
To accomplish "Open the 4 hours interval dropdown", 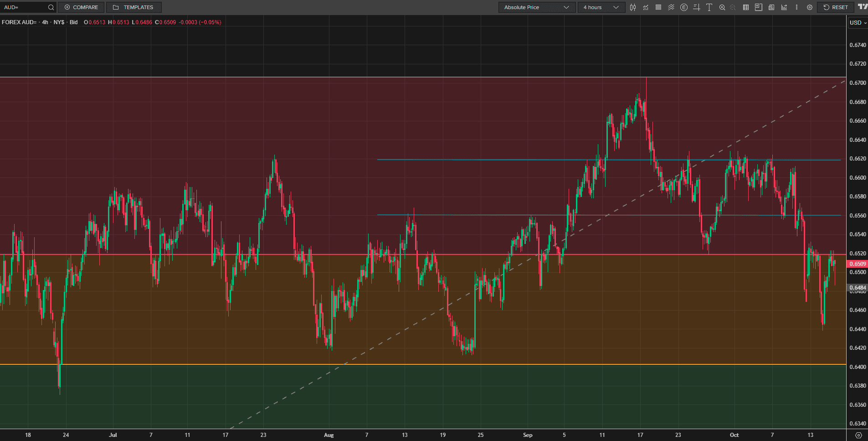I will (x=601, y=7).
